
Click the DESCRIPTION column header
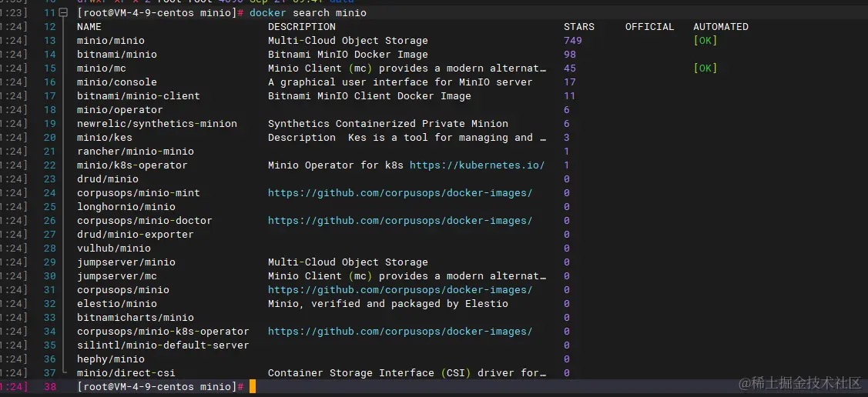point(302,26)
